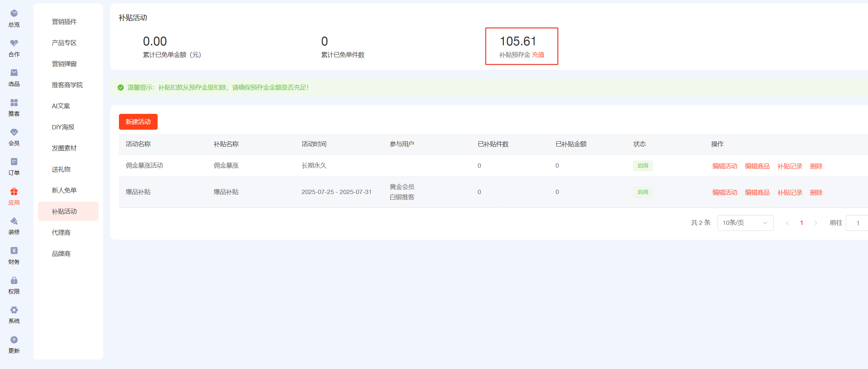Viewport: 868px width, 369px height.
Task: Open the 总览 overview pie icon
Action: point(14,13)
